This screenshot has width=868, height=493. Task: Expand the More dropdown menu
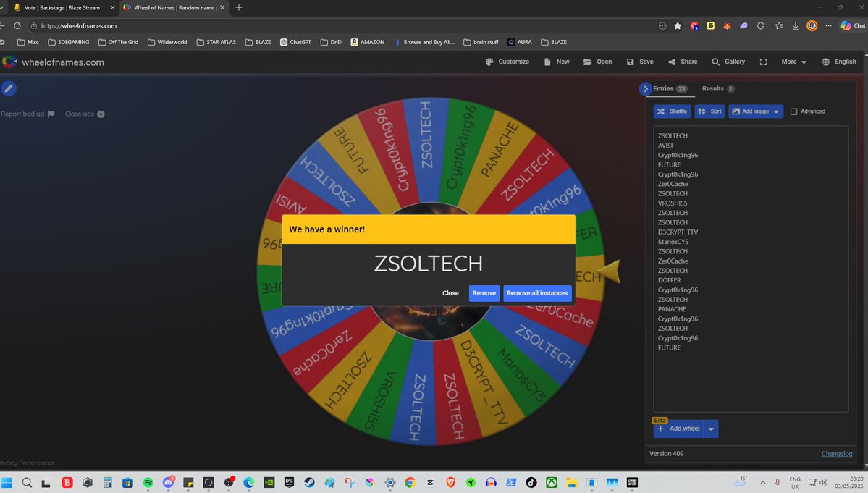click(x=794, y=62)
